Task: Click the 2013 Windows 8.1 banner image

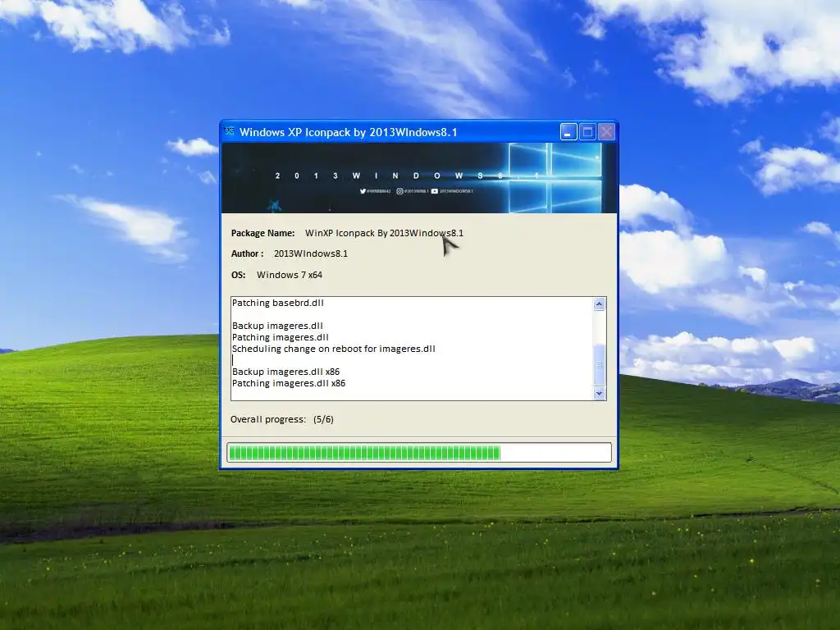Action: point(419,178)
